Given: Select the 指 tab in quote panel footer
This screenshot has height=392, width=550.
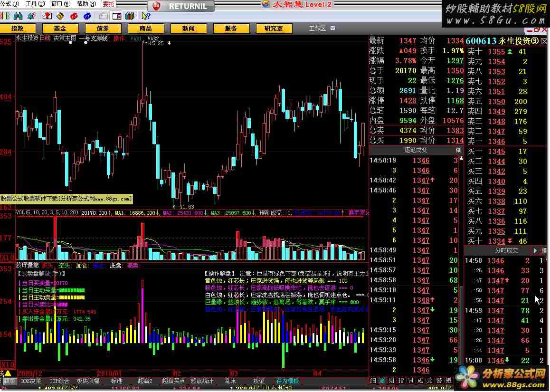Looking at the screenshot, I should (x=401, y=381).
